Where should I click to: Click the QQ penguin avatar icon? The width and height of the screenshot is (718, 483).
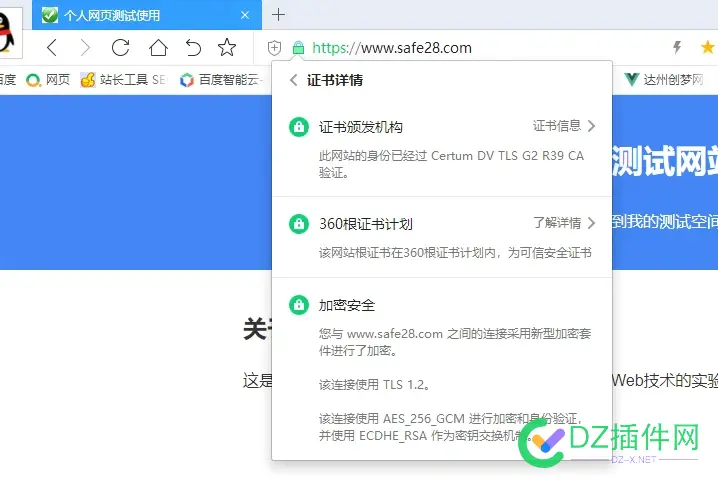click(7, 33)
